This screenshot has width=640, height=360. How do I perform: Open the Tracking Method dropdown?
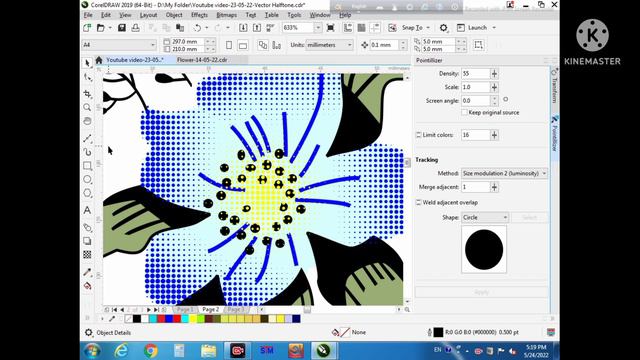click(x=504, y=173)
